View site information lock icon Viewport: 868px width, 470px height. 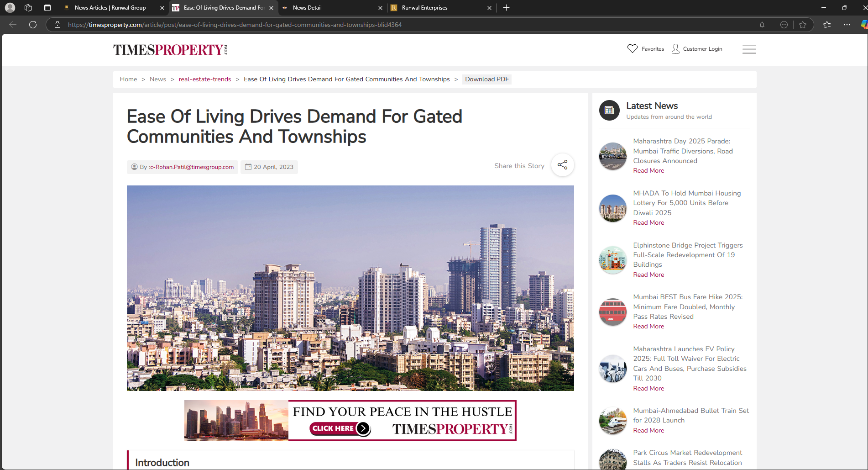click(x=58, y=25)
